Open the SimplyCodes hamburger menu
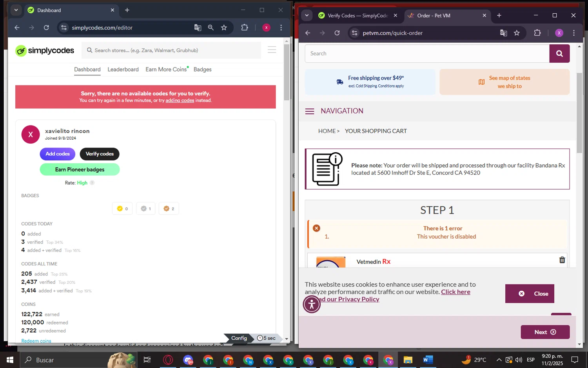Viewport: 588px width, 368px height. tap(272, 50)
